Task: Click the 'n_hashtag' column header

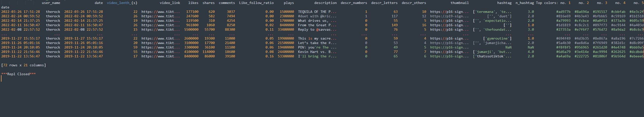Action: 525,3
